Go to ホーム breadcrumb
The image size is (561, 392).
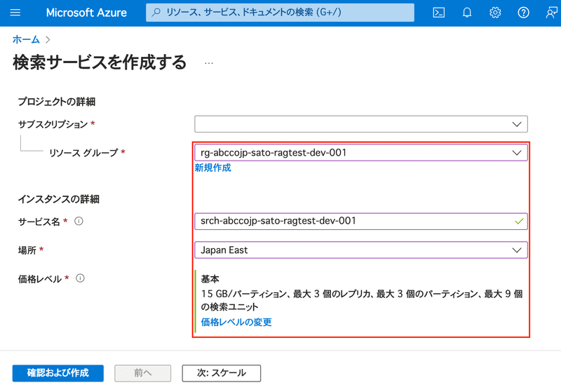click(x=26, y=39)
